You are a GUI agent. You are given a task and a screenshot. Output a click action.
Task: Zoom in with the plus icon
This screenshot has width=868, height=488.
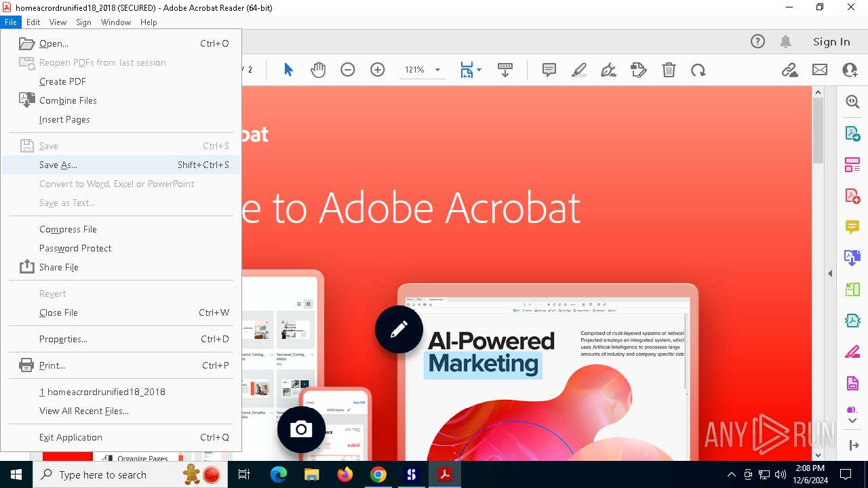pyautogui.click(x=378, y=70)
